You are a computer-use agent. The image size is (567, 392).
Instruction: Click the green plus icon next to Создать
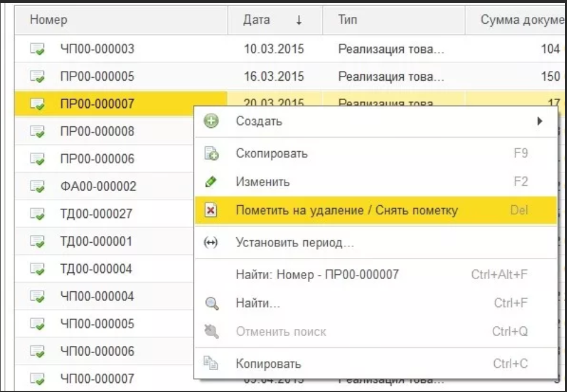(211, 121)
